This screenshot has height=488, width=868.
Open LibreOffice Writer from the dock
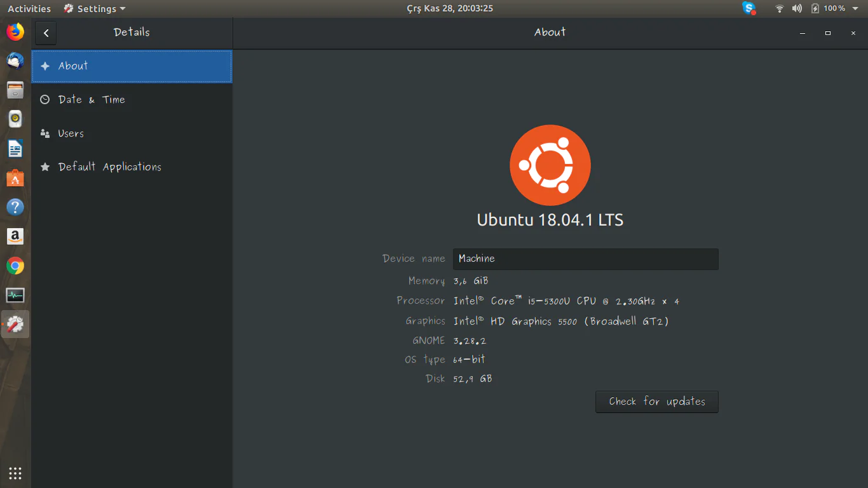point(15,149)
